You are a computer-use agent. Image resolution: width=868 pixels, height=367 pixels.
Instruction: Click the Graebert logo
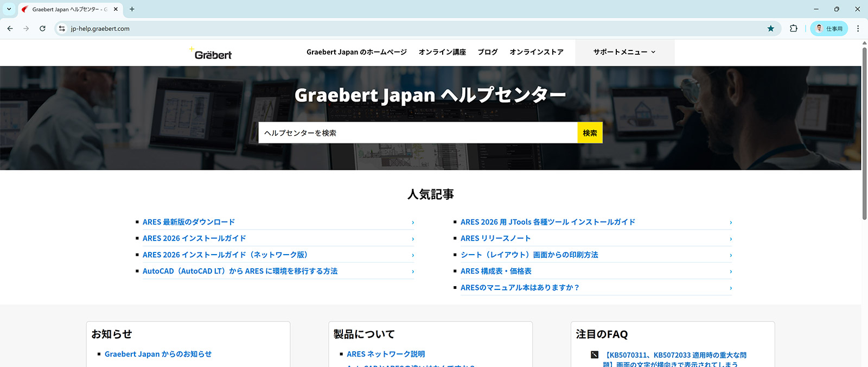[210, 54]
